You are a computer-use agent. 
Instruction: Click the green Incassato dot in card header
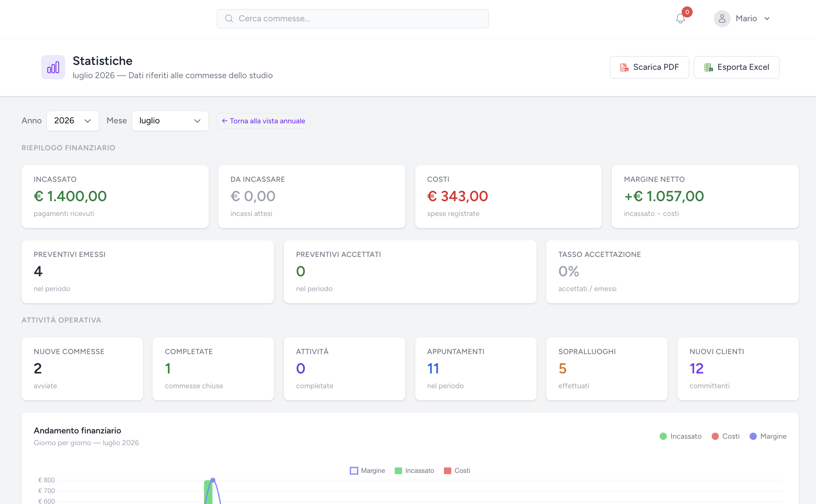[663, 436]
